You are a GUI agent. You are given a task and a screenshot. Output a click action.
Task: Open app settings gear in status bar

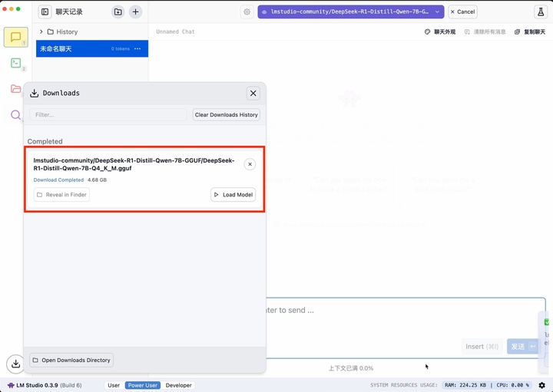click(x=542, y=385)
